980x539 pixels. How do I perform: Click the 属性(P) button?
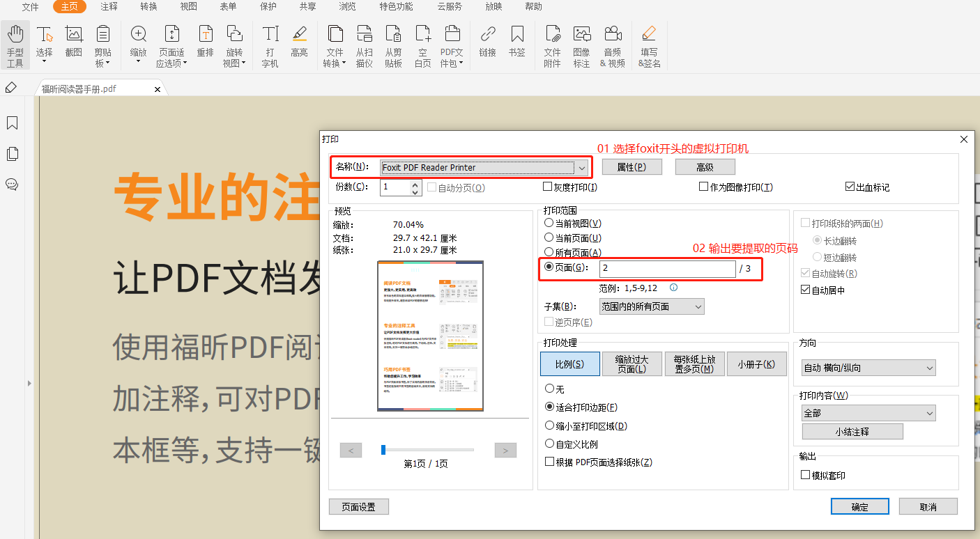(631, 166)
